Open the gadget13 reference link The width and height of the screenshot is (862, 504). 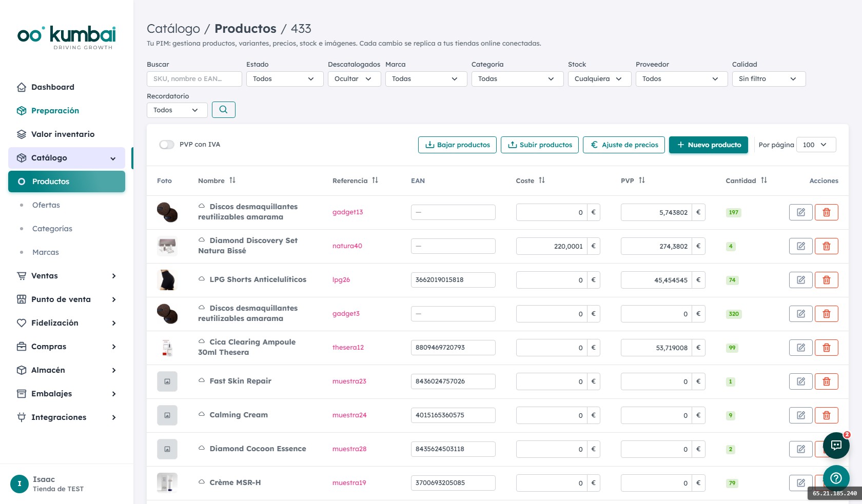[x=347, y=212]
